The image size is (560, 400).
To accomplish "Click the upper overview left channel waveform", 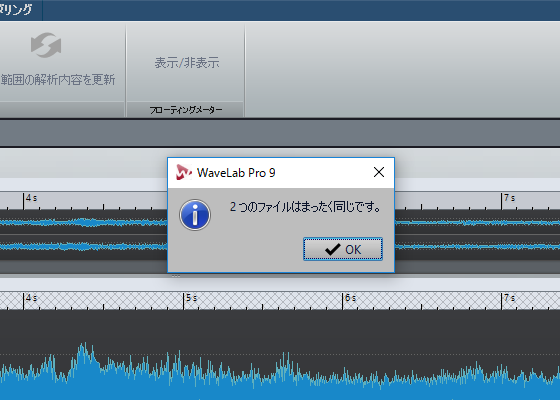I will [84, 222].
